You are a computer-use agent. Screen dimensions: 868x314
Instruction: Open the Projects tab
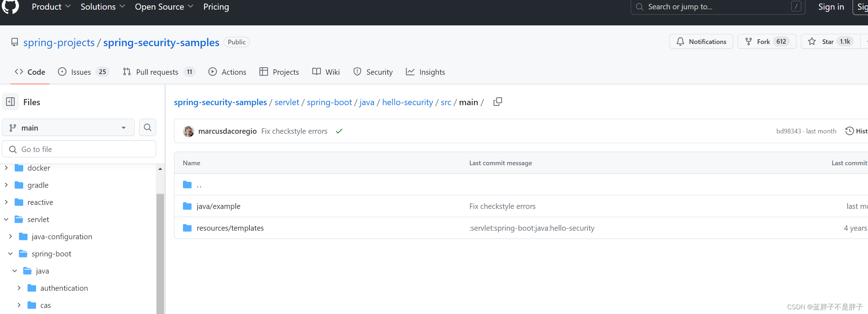[x=279, y=72]
